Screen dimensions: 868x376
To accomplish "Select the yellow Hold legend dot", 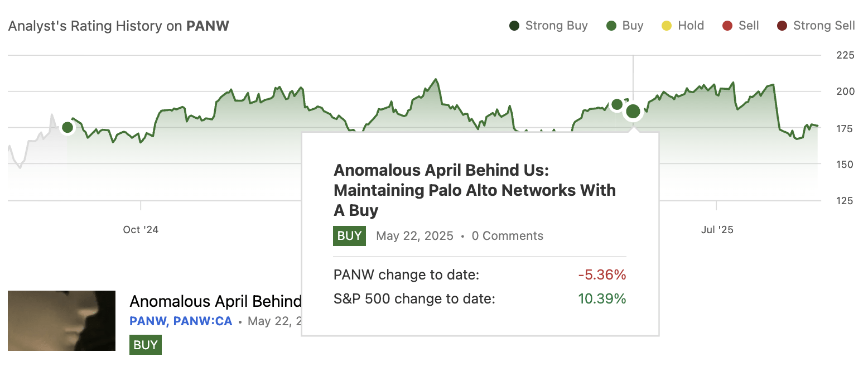I will click(666, 25).
